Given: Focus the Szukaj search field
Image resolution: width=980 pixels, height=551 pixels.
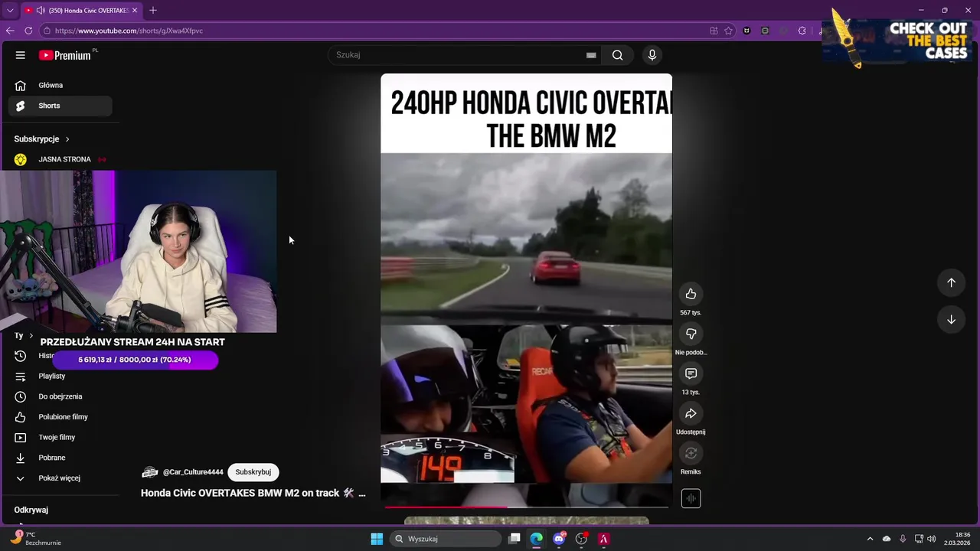Looking at the screenshot, I should coord(458,55).
